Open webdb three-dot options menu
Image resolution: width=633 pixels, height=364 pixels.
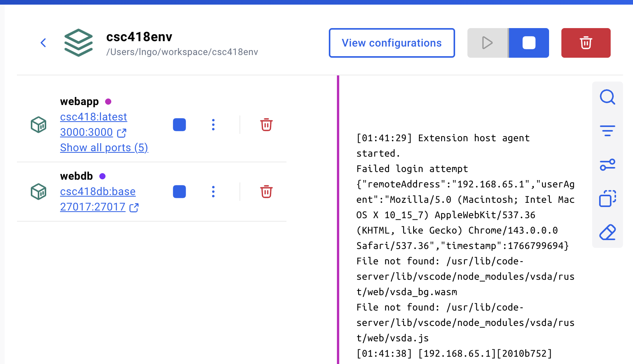tap(213, 192)
